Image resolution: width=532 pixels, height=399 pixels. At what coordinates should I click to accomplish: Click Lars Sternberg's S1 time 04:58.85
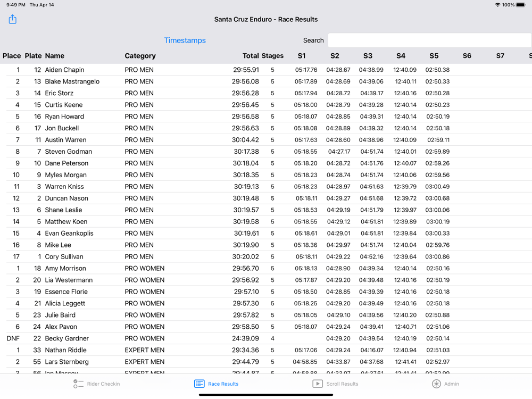coord(305,362)
